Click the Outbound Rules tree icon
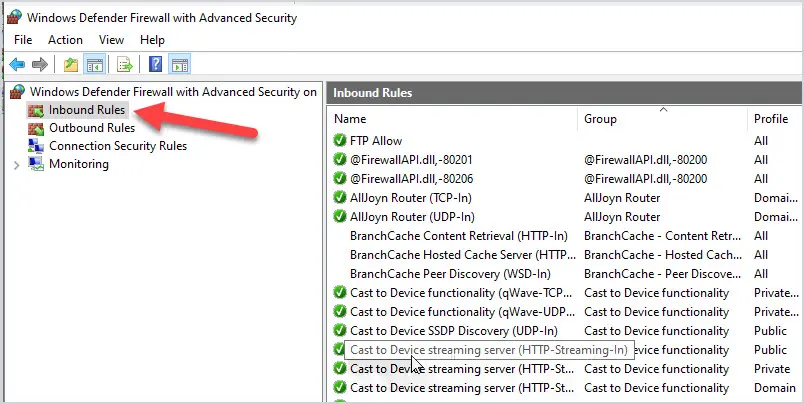Image resolution: width=804 pixels, height=404 pixels. [x=36, y=128]
